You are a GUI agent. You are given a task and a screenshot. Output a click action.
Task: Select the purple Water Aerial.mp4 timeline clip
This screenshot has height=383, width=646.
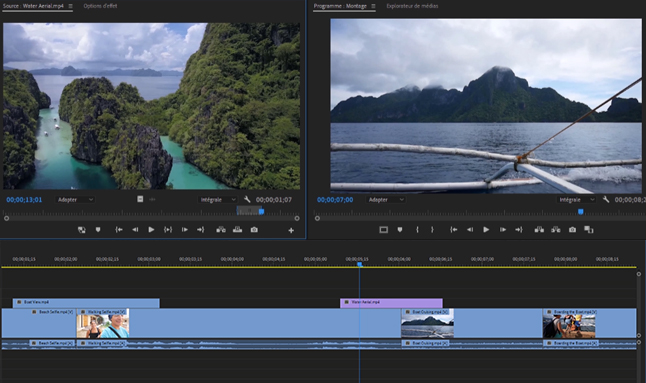click(391, 303)
